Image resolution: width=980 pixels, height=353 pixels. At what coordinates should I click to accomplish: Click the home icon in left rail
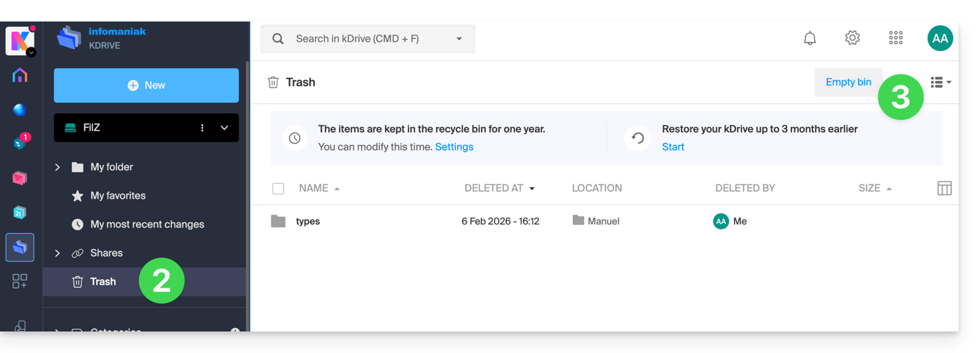[20, 75]
